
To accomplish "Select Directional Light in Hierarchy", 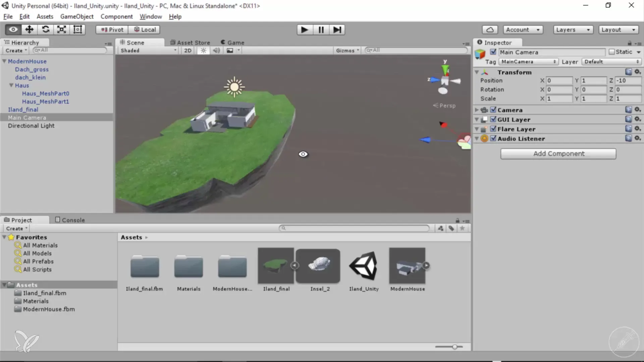I will (31, 126).
